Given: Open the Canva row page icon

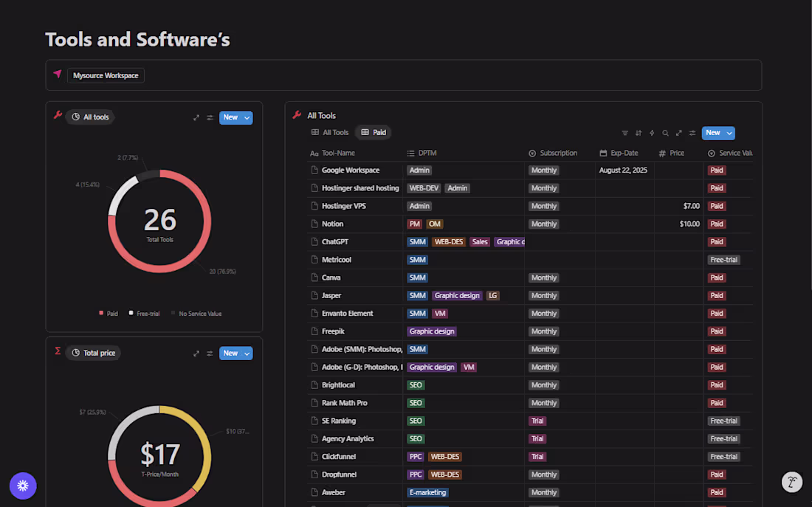Looking at the screenshot, I should pyautogui.click(x=314, y=277).
